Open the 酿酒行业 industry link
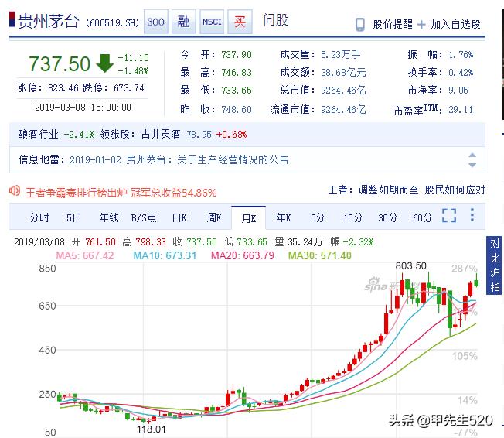 click(38, 134)
